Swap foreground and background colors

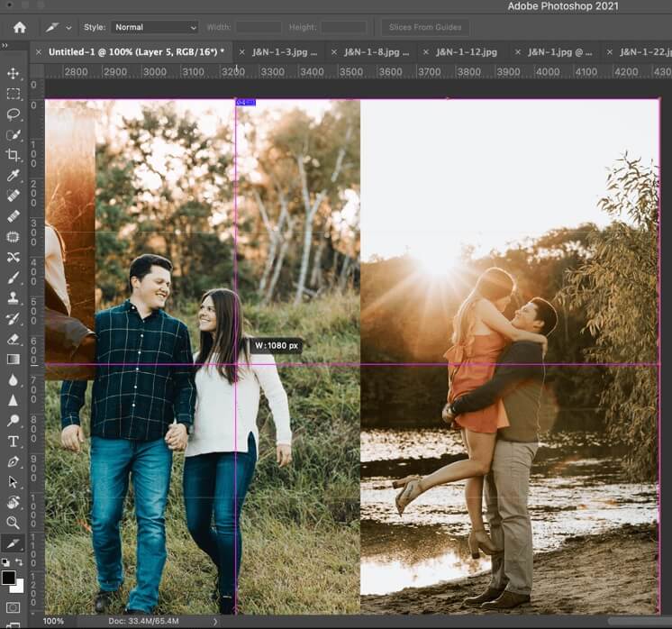(19, 561)
